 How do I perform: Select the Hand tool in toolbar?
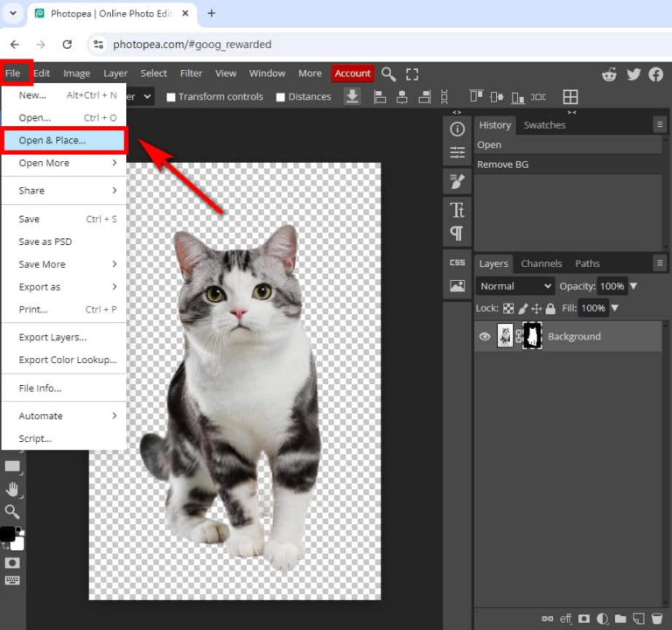click(12, 489)
